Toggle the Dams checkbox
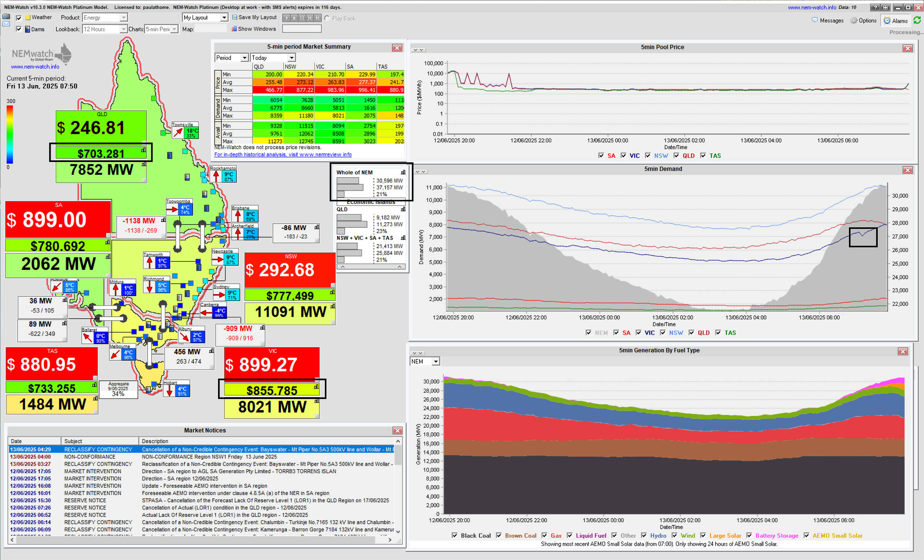This screenshot has height=560, width=924. click(19, 29)
